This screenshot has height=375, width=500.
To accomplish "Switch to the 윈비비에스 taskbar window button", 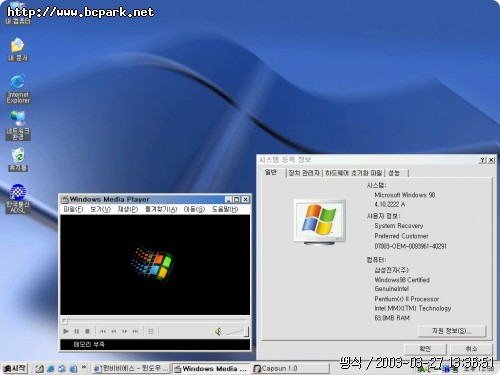I will pos(131,369).
